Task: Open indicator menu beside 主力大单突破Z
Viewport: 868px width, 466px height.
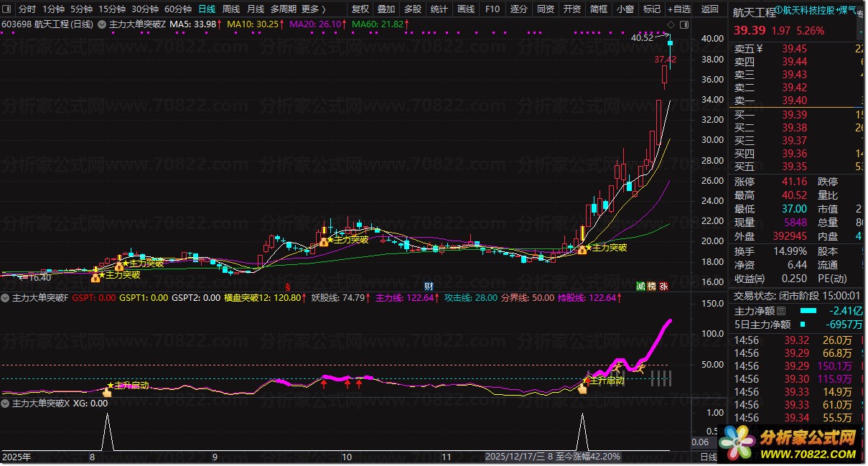Action: tap(101, 24)
